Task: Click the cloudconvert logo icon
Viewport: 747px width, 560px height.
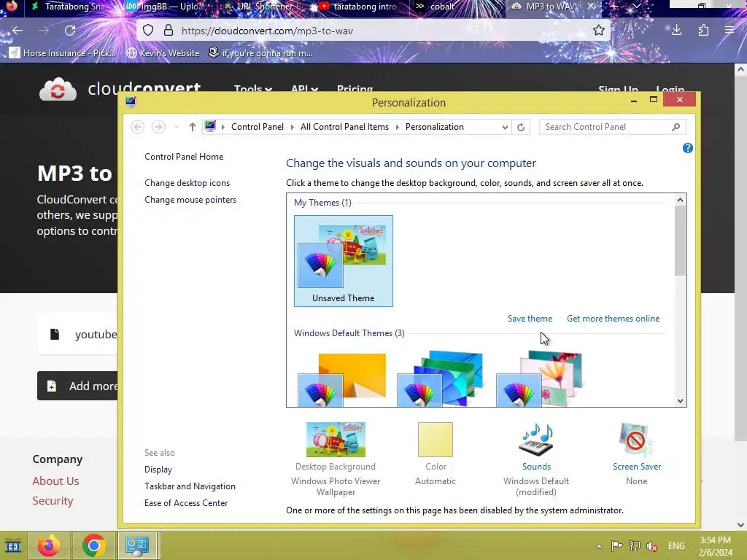Action: 58,89
